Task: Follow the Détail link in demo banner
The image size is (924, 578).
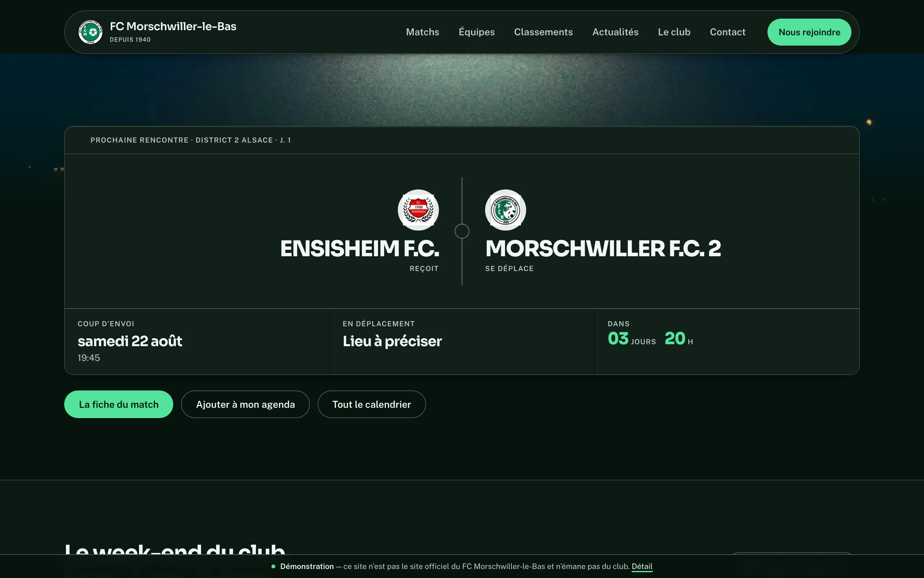Action: click(x=642, y=566)
